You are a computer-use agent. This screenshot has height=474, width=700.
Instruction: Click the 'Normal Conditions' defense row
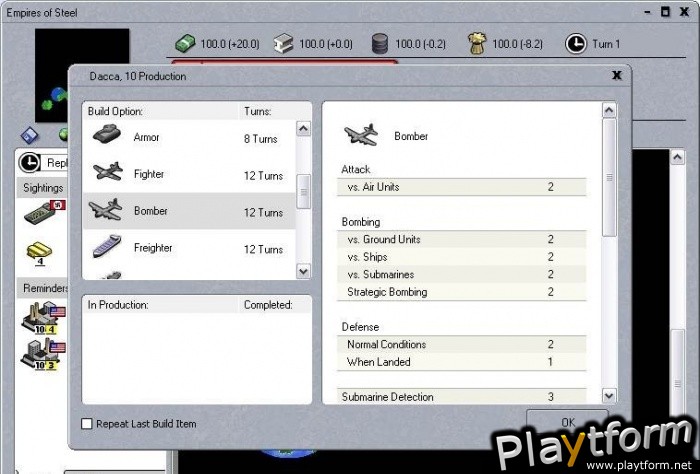click(462, 344)
